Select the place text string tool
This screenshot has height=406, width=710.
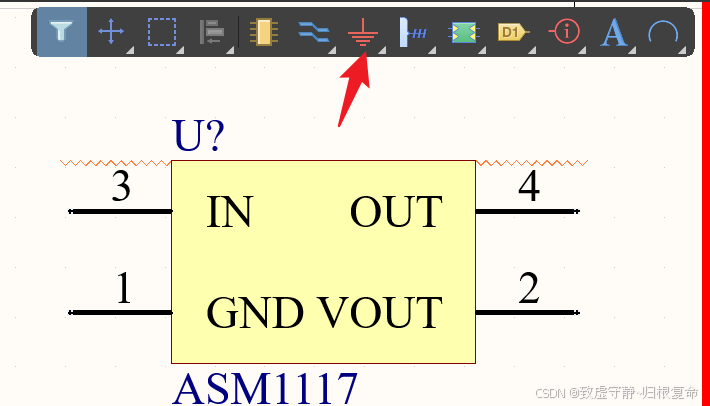tap(614, 33)
